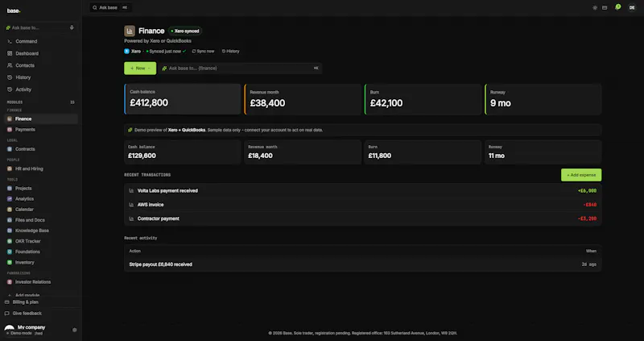Click the Investor Relations module icon
Viewport: 644px width, 341px height.
tap(10, 282)
